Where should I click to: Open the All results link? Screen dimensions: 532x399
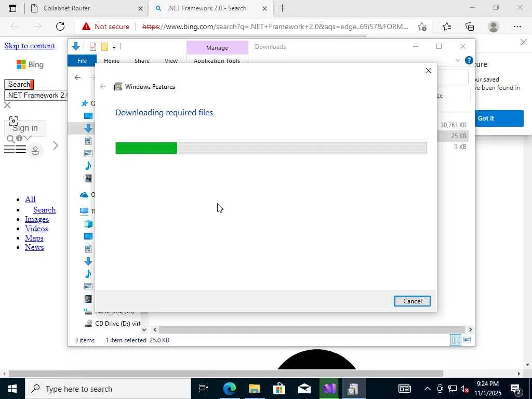click(30, 199)
